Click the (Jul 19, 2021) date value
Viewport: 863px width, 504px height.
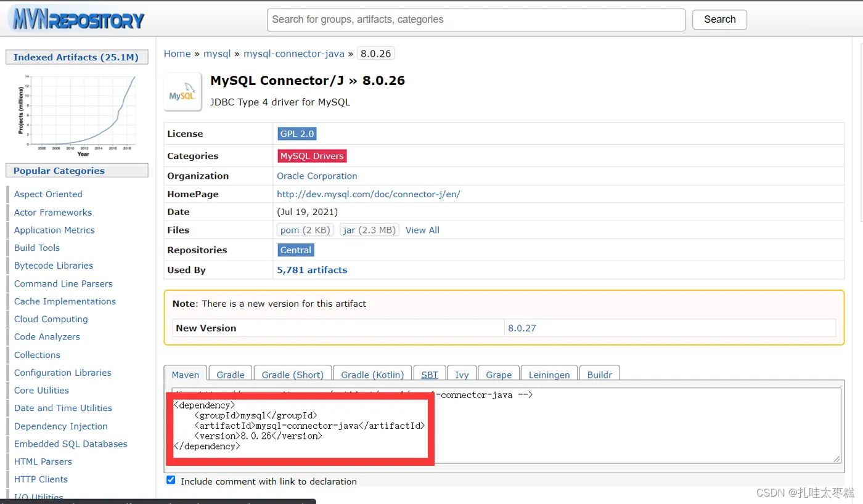[x=308, y=212]
